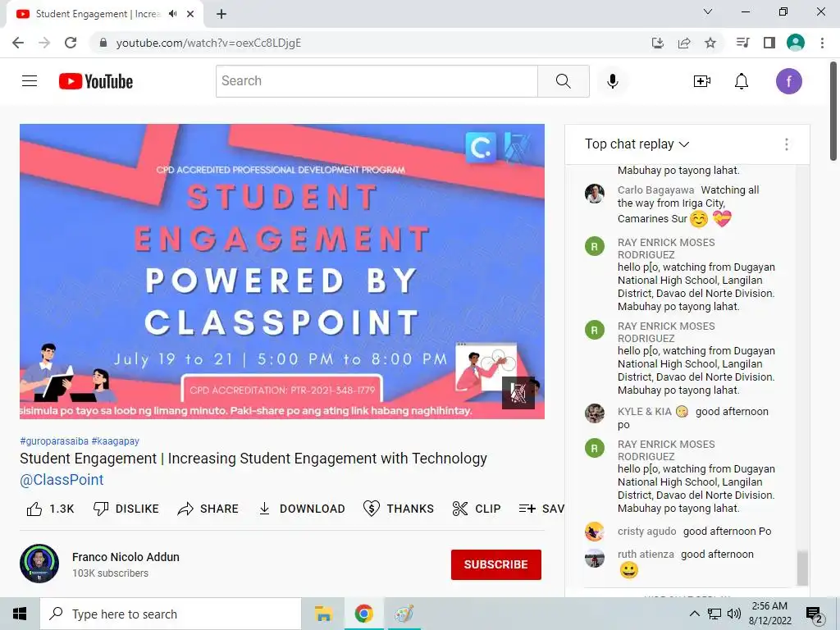Screen dimensions: 840x630
Task: Open Chrome profile avatar
Action: click(796, 43)
